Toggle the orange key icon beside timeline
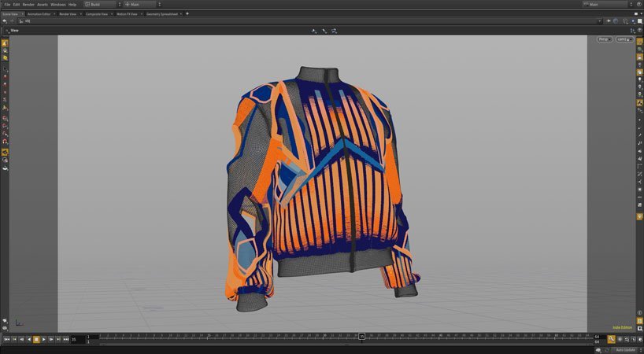The width and height of the screenshot is (644, 354). pyautogui.click(x=611, y=339)
